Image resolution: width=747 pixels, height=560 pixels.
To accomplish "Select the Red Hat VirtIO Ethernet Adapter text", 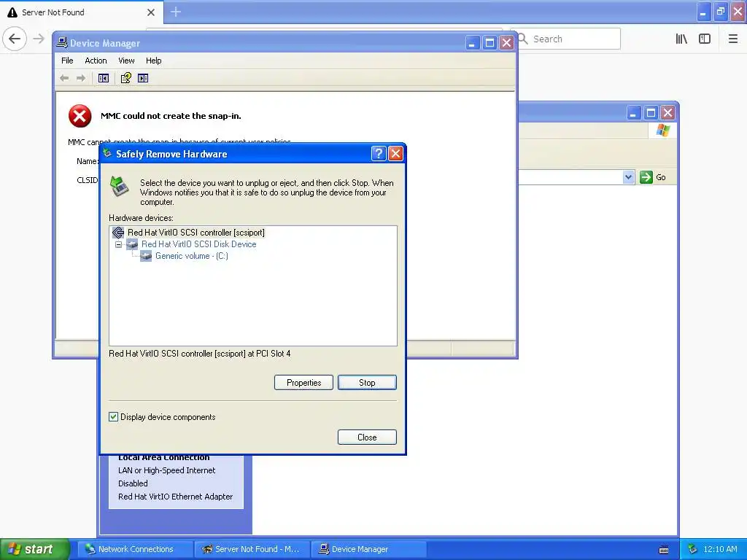I will click(175, 496).
